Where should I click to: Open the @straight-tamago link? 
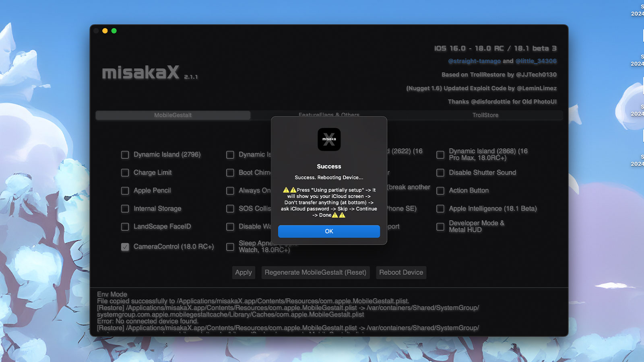[475, 61]
